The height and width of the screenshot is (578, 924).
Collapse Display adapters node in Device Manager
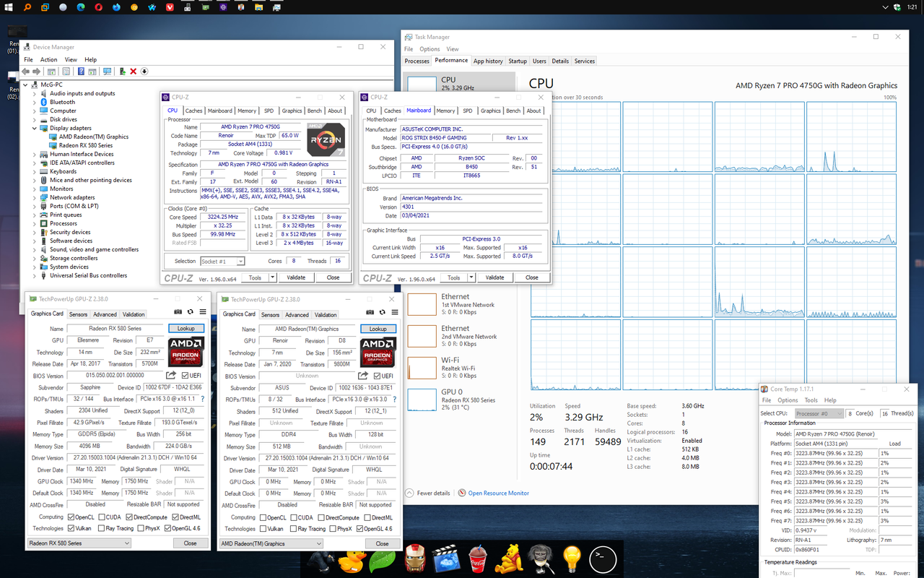point(34,128)
